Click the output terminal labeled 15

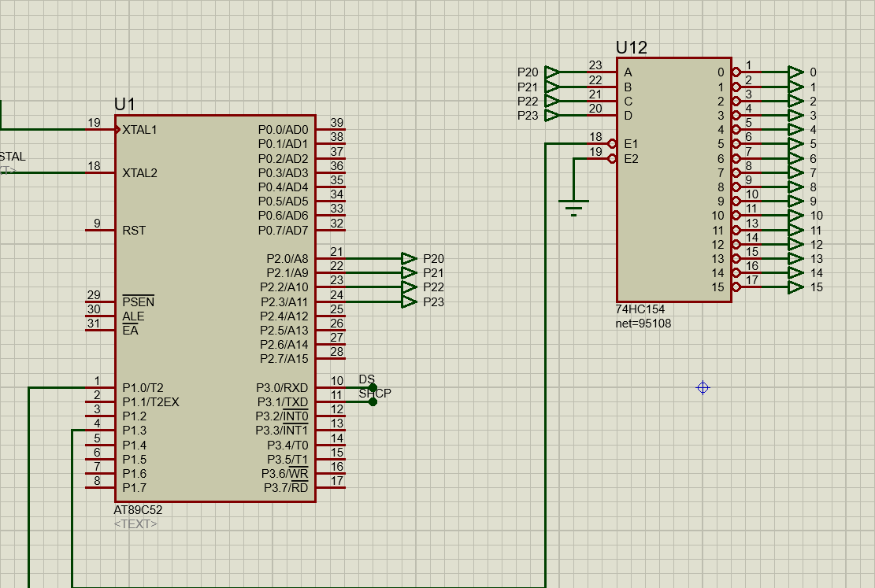coord(795,287)
